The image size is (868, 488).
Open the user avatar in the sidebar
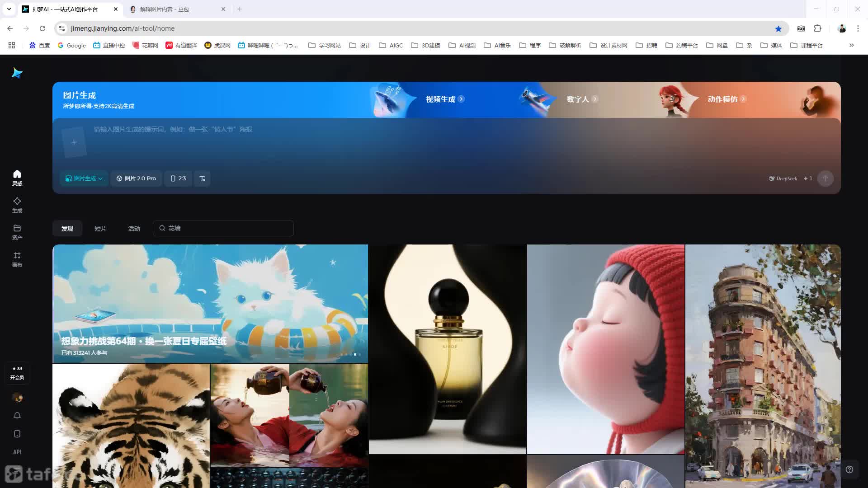17,398
